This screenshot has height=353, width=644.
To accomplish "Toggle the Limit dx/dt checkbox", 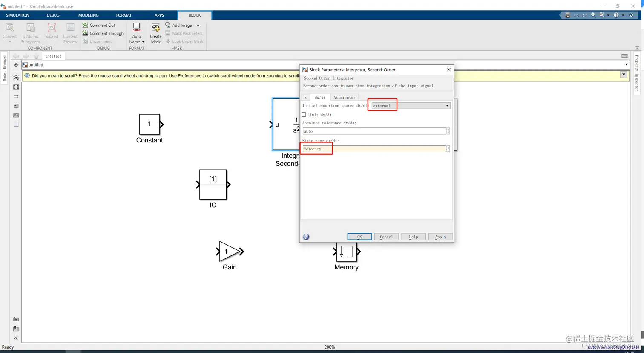I will [304, 115].
